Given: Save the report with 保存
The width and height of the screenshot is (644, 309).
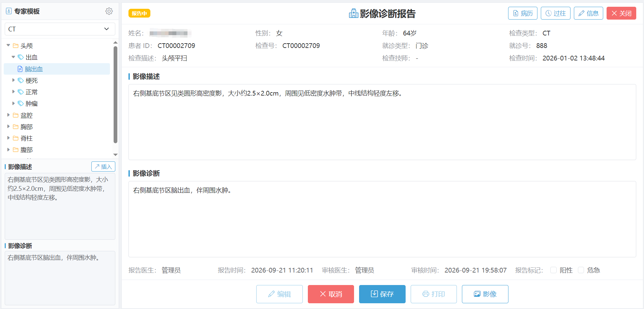Looking at the screenshot, I should (382, 294).
